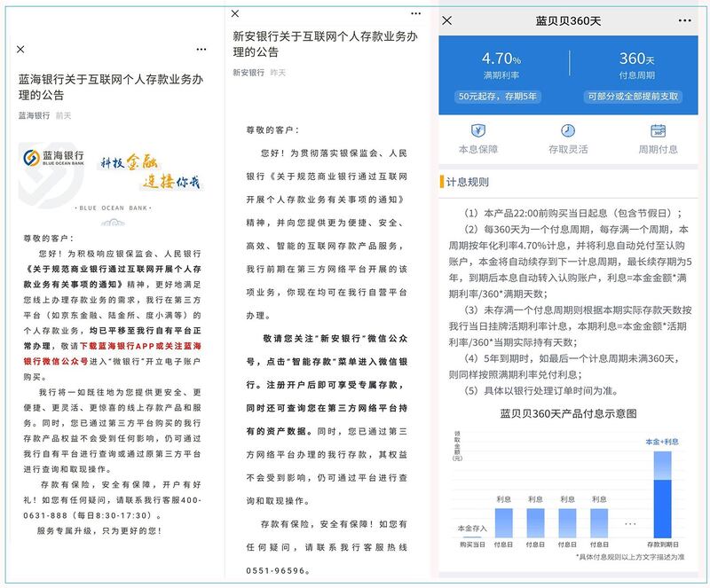Click the 计息规则 section heading
The width and height of the screenshot is (710, 588).
click(x=468, y=182)
